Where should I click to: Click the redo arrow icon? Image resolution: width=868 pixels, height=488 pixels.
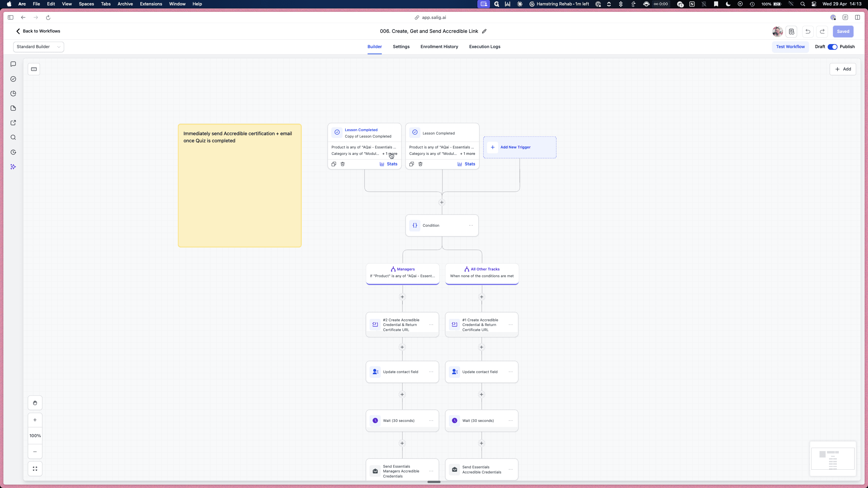click(x=822, y=32)
